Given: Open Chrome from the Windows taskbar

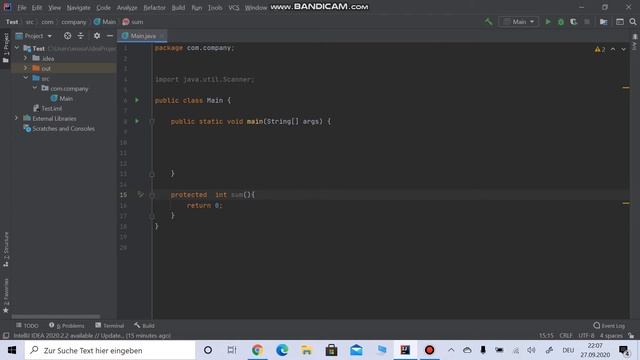Looking at the screenshot, I should click(257, 350).
